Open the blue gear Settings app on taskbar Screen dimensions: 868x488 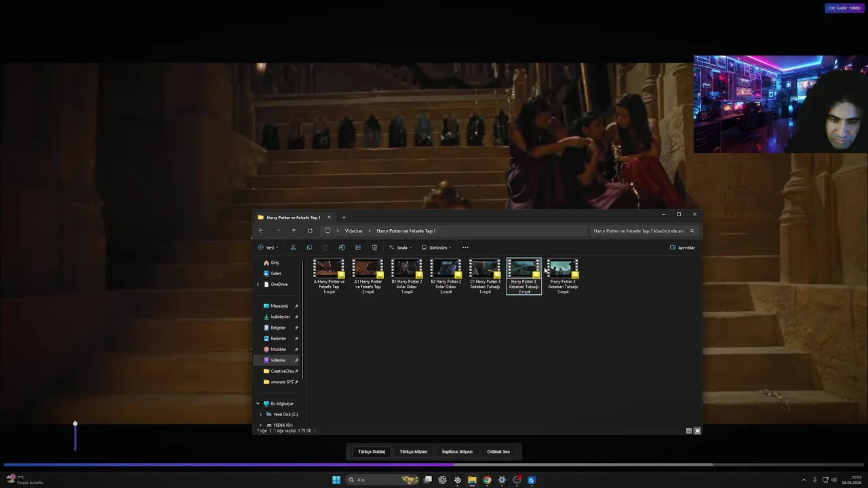tap(502, 480)
